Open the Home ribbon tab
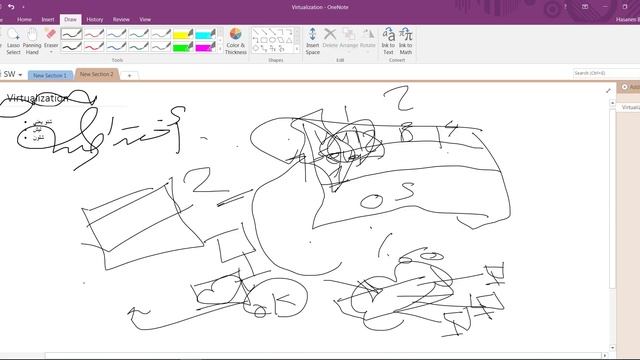 (x=24, y=19)
